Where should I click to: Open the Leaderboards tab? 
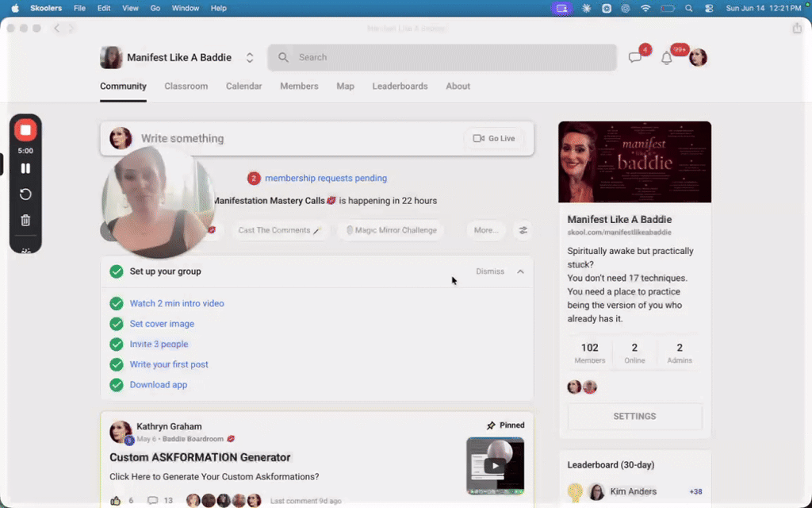click(400, 86)
